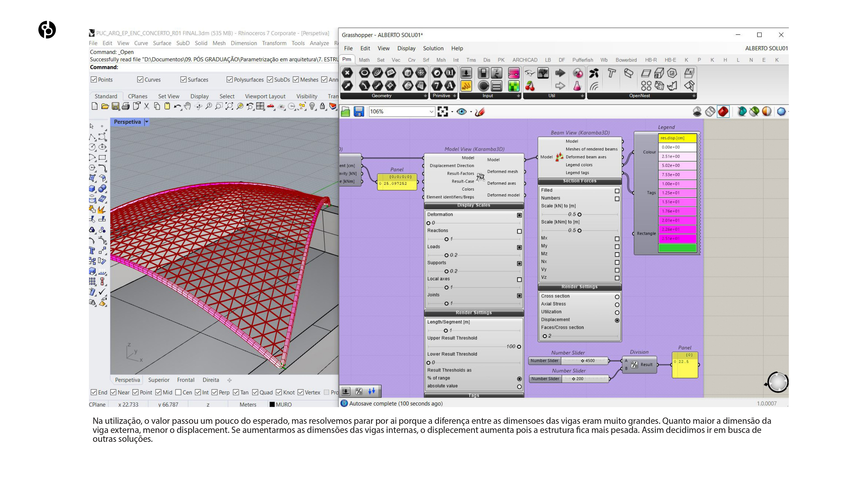Viewport: 868px width, 488px height.
Task: Enable the Cen object snap checkbox
Action: click(179, 392)
